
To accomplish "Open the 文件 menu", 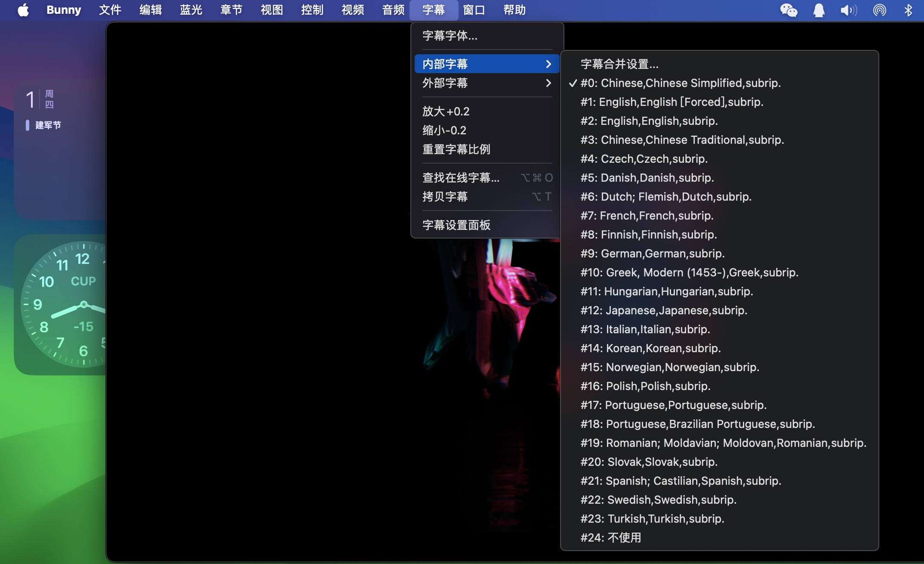I will (x=110, y=10).
